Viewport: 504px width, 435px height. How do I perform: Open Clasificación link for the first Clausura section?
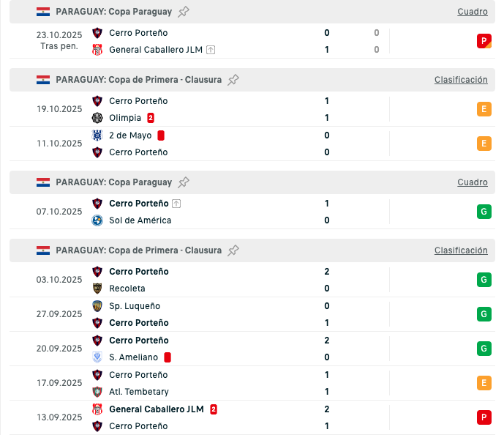point(461,80)
